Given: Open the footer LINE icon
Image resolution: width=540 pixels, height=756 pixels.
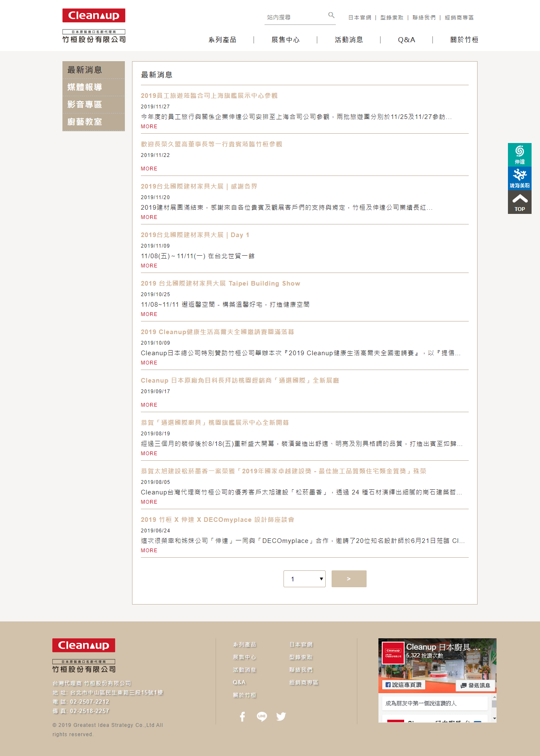Looking at the screenshot, I should [262, 716].
